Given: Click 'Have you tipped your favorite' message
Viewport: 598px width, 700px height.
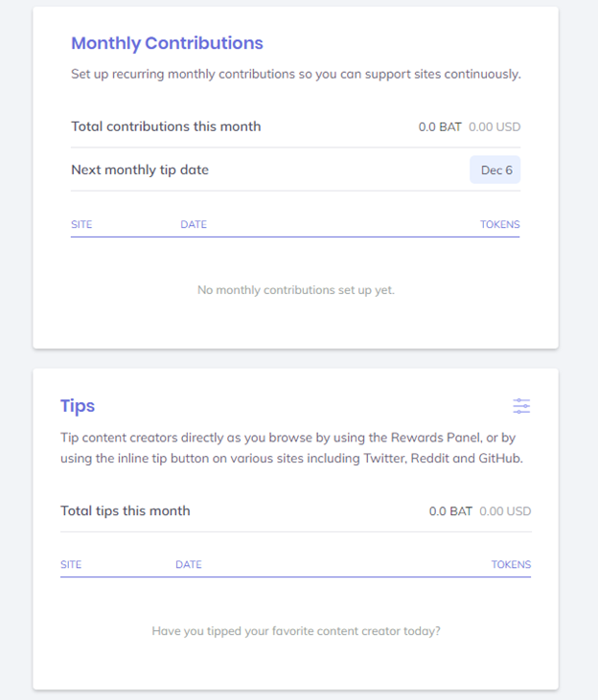Looking at the screenshot, I should [296, 631].
